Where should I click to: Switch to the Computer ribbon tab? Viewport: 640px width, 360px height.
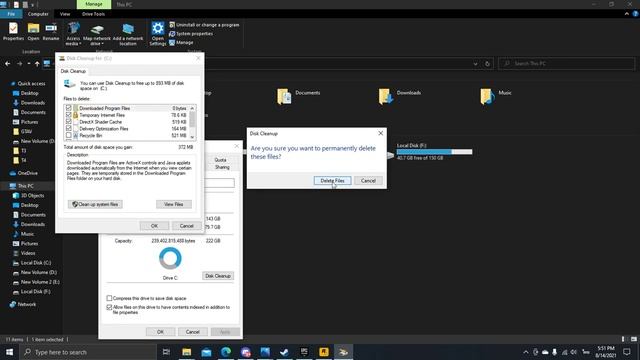(38, 14)
